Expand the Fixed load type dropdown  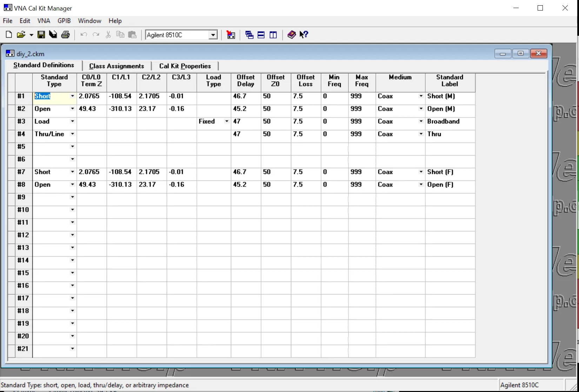227,121
